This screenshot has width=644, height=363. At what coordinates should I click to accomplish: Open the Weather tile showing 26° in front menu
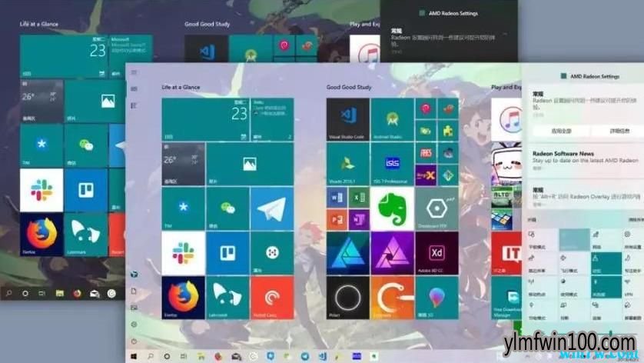[183, 164]
